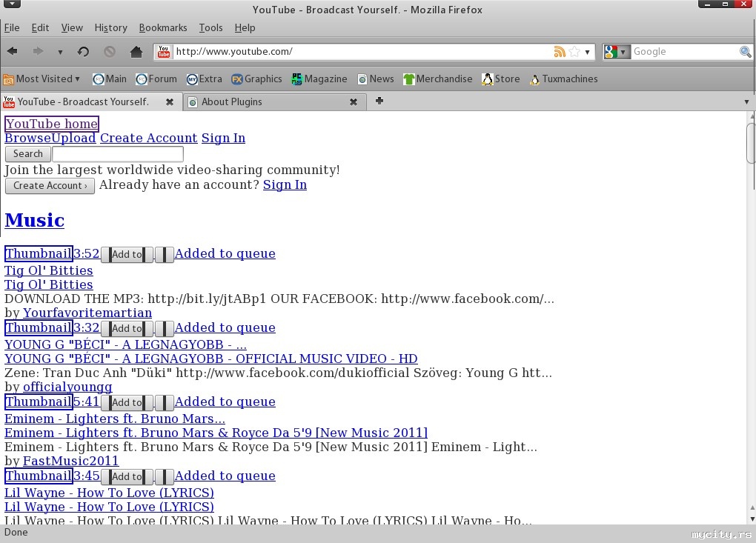Image resolution: width=756 pixels, height=543 pixels.
Task: Go back with the Back arrow button
Action: [13, 51]
